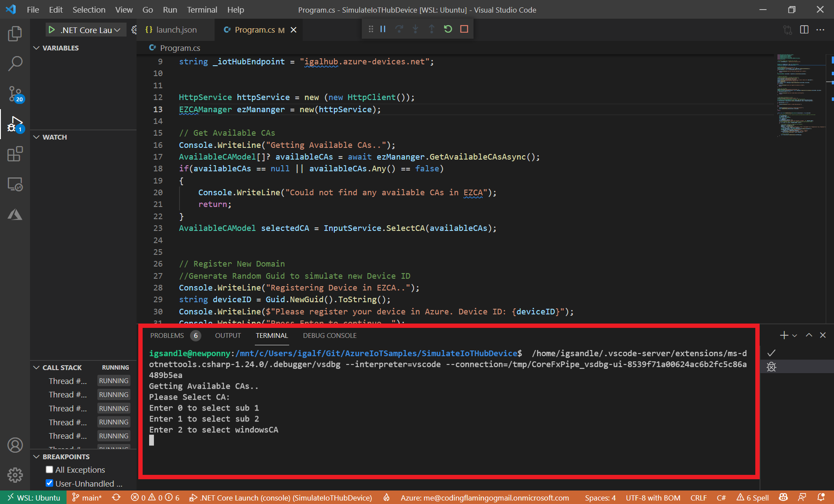Maximize the panel size with caret
The width and height of the screenshot is (834, 504).
[x=809, y=335]
